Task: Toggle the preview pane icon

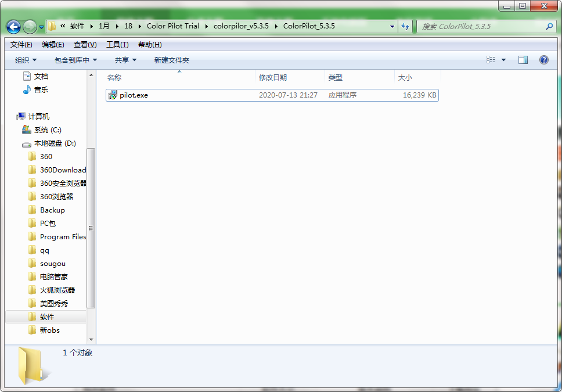Action: click(523, 60)
